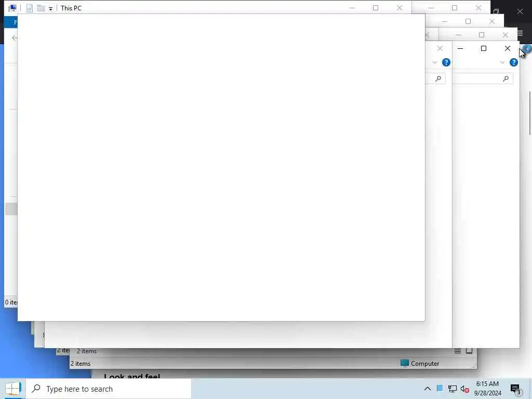This screenshot has height=399, width=532.
Task: Click the vertical scrollbar thumb at far right
Action: (529, 113)
